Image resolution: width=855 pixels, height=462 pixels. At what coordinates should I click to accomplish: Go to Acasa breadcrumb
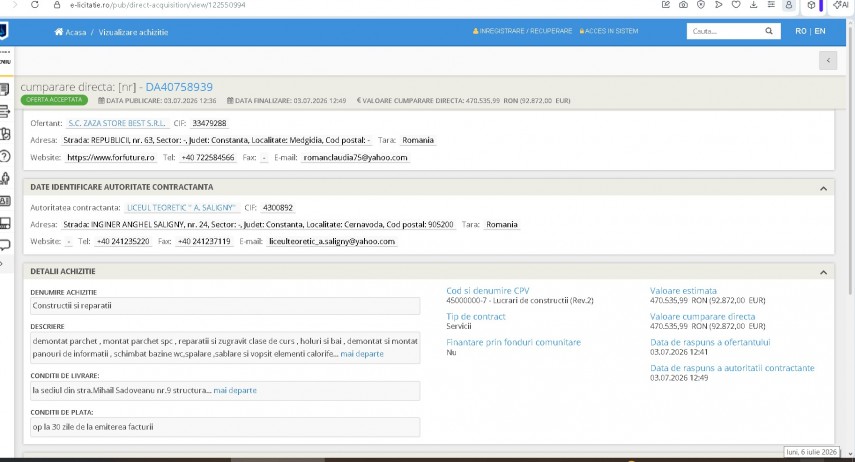pyautogui.click(x=76, y=32)
